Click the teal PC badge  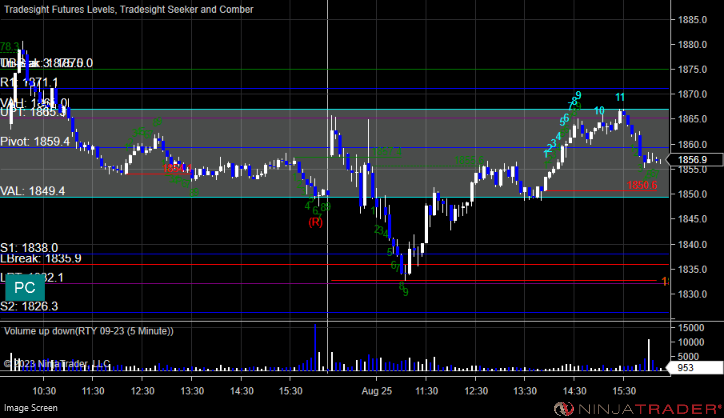click(25, 287)
